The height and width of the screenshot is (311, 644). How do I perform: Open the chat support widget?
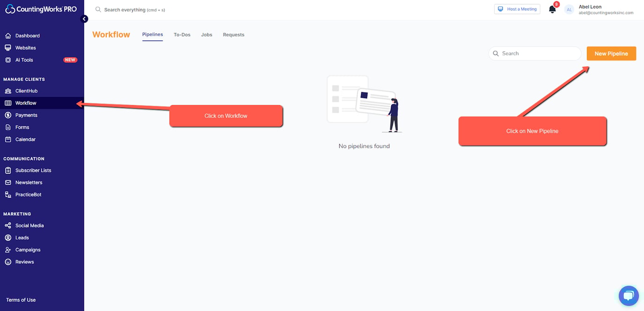pyautogui.click(x=629, y=296)
